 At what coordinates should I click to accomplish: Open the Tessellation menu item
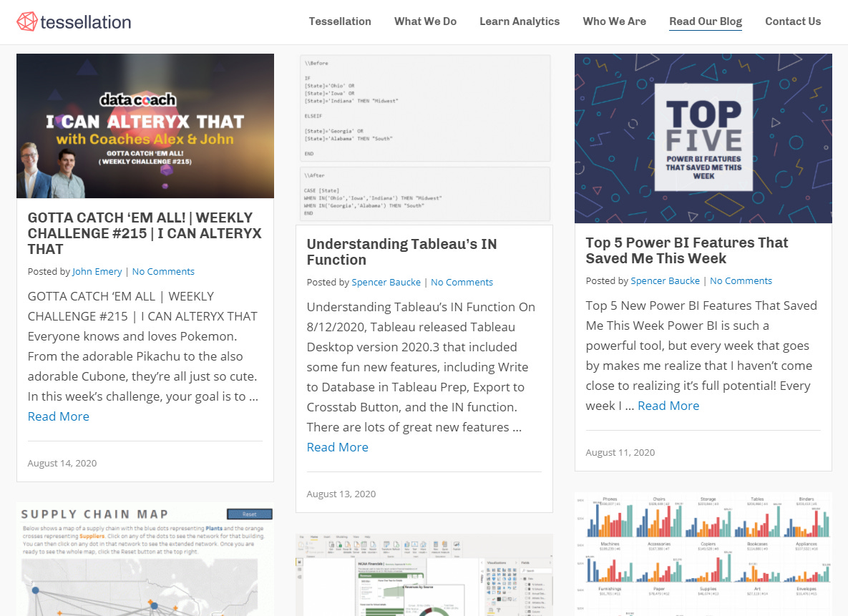(340, 21)
